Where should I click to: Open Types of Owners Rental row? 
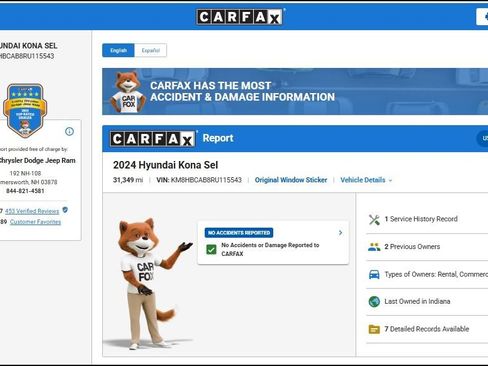click(427, 275)
